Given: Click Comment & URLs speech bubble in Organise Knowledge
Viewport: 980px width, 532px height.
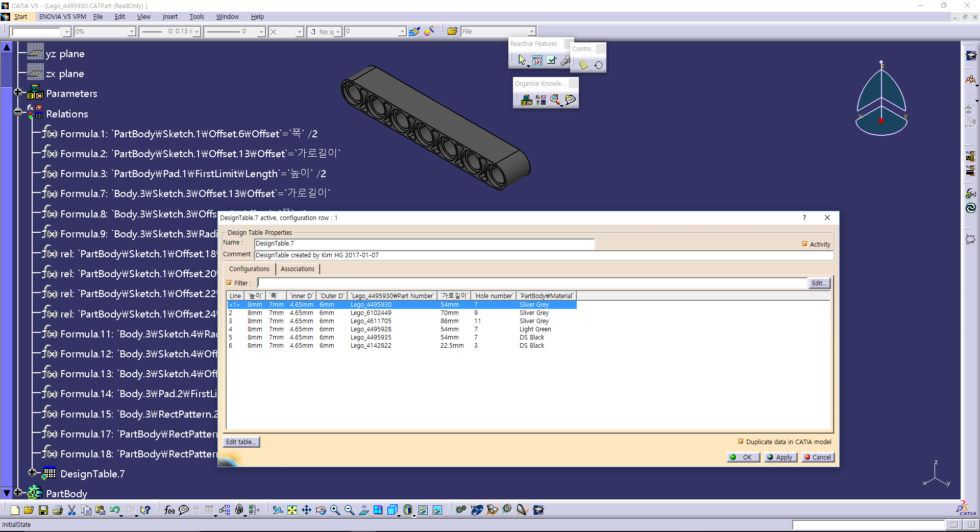Looking at the screenshot, I should tap(570, 100).
